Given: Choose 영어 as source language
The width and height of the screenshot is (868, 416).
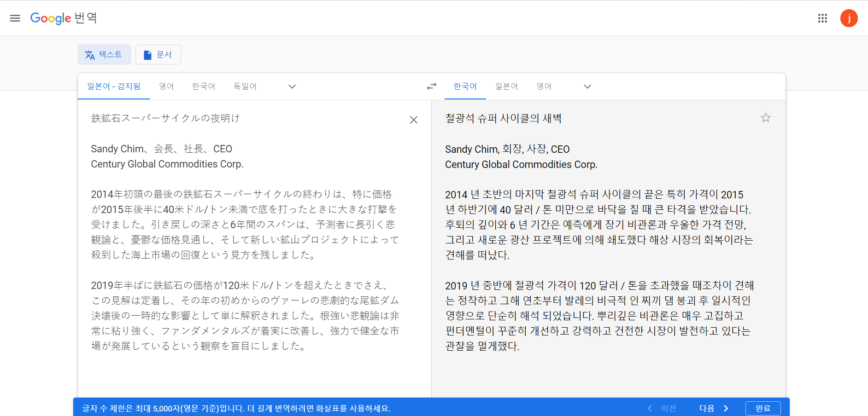Looking at the screenshot, I should point(166,86).
